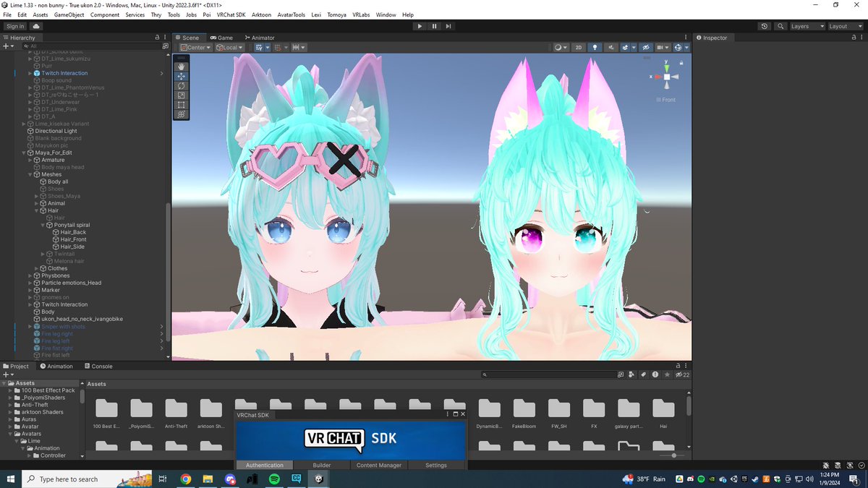The height and width of the screenshot is (488, 868).
Task: Click the Project search field
Action: [x=549, y=374]
